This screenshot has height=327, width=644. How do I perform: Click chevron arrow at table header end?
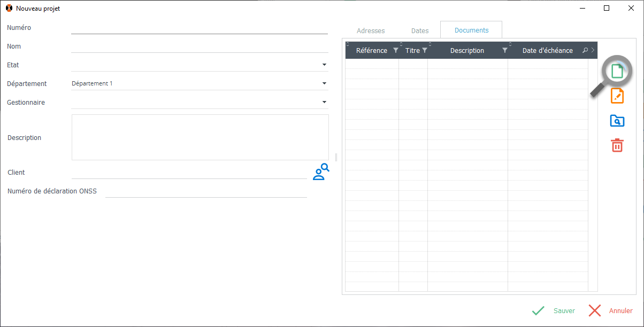(x=593, y=51)
